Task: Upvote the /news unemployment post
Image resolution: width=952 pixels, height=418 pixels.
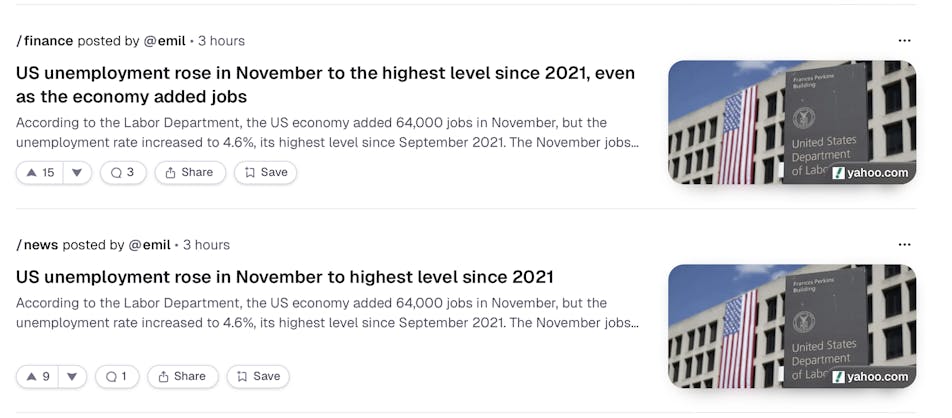Action: pyautogui.click(x=37, y=376)
